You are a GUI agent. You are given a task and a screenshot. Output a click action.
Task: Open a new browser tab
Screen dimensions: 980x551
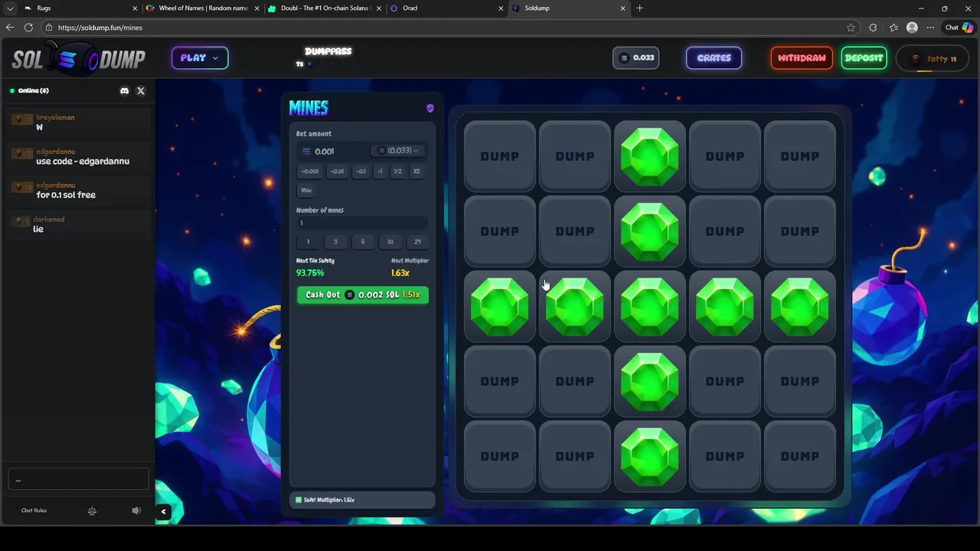pyautogui.click(x=639, y=8)
